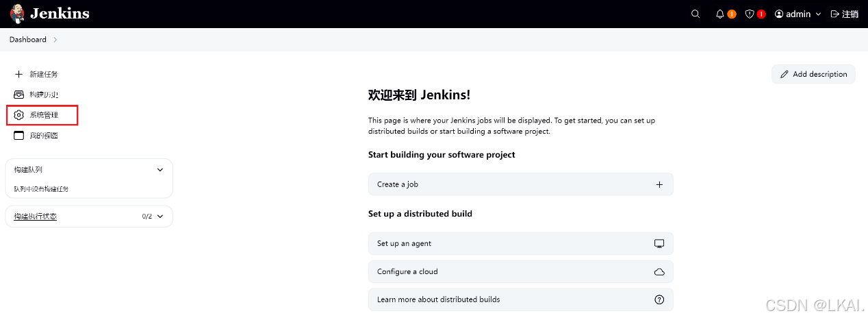Click Set up an agent

click(520, 243)
